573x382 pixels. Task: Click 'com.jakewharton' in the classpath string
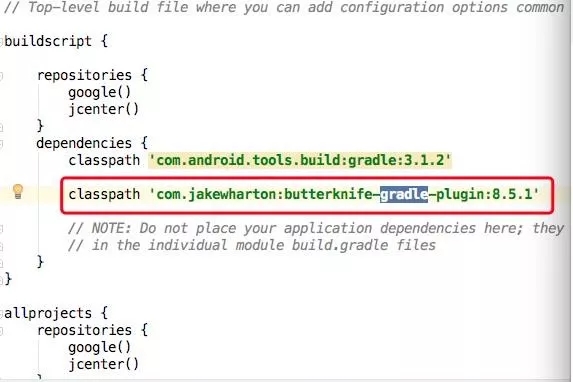pos(218,194)
